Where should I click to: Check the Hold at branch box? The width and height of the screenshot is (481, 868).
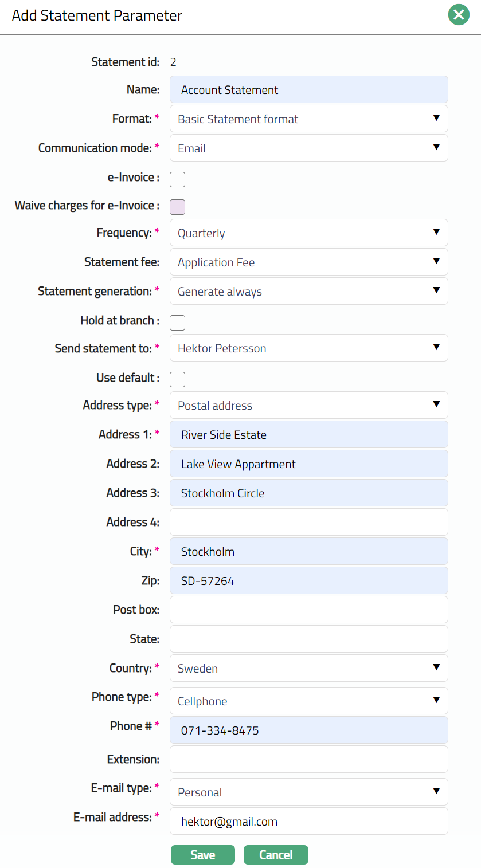pyautogui.click(x=178, y=323)
